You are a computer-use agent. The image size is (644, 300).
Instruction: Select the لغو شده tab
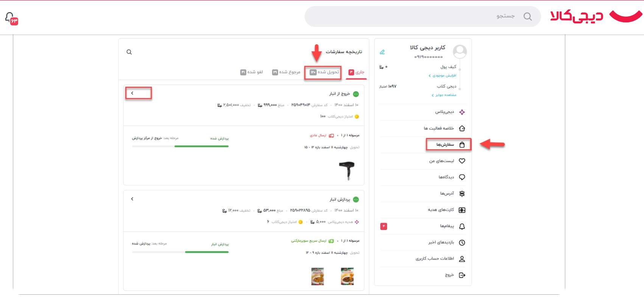[252, 72]
